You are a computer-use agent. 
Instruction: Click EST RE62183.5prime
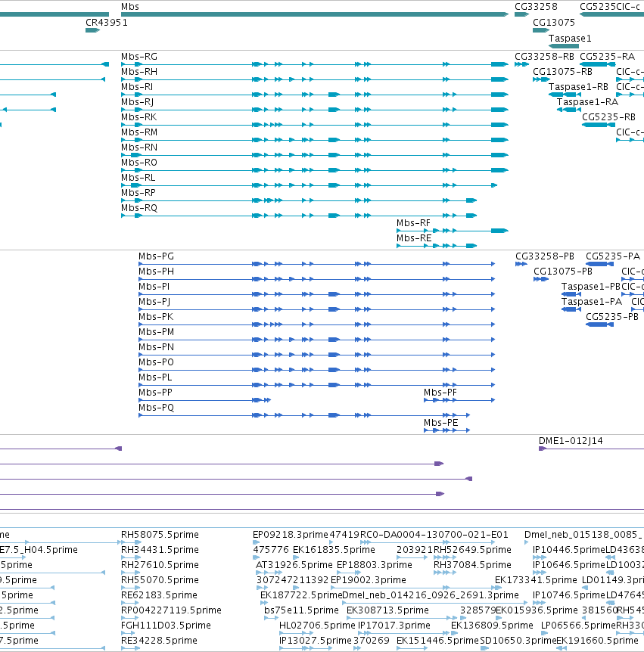tap(159, 595)
